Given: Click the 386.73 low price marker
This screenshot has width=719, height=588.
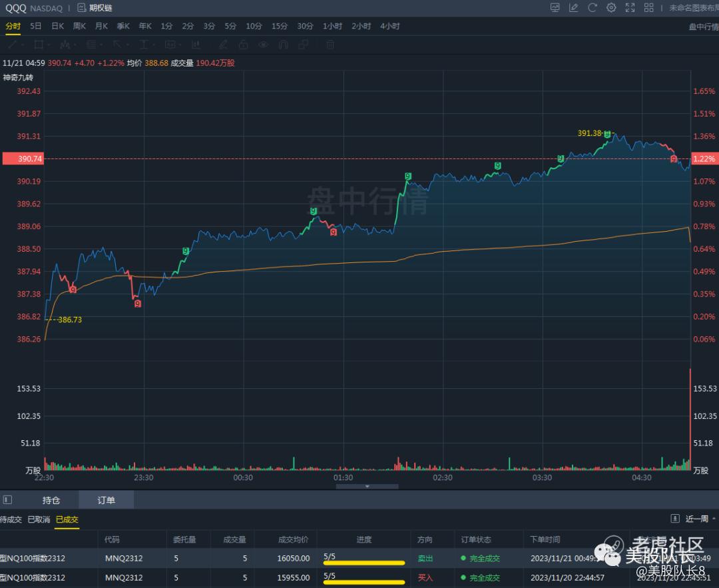Looking at the screenshot, I should (70, 320).
